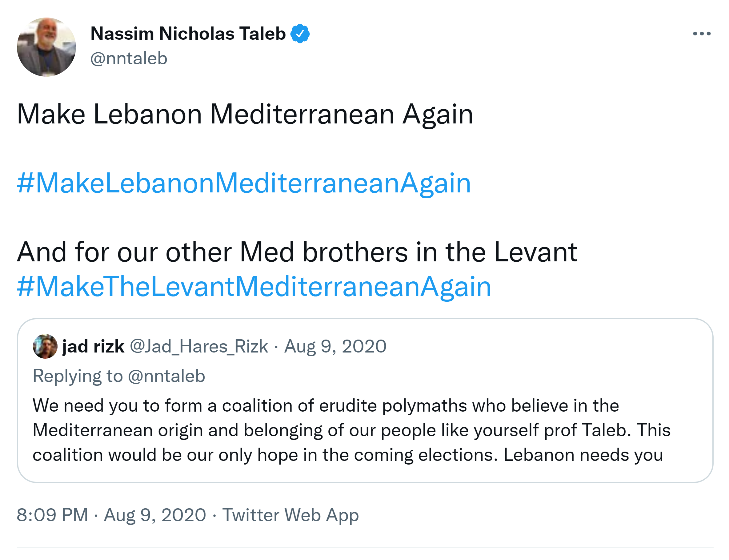Viewport: 729px width, 560px height.
Task: Click quoted tweet date Aug 9, 2020
Action: pos(335,346)
